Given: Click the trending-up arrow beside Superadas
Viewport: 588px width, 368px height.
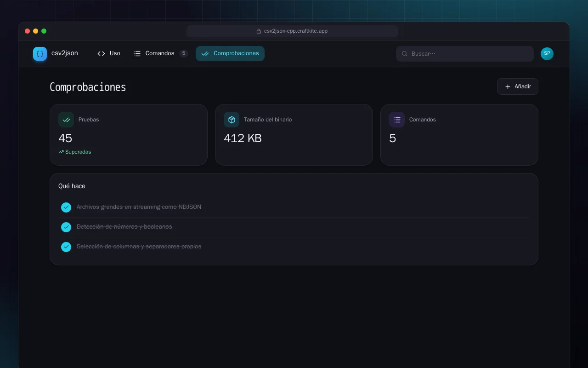Looking at the screenshot, I should [x=61, y=152].
